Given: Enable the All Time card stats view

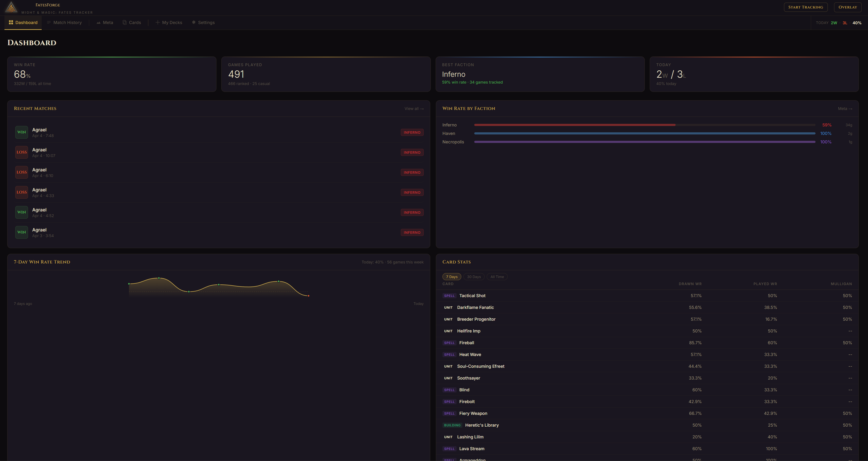Looking at the screenshot, I should point(497,277).
